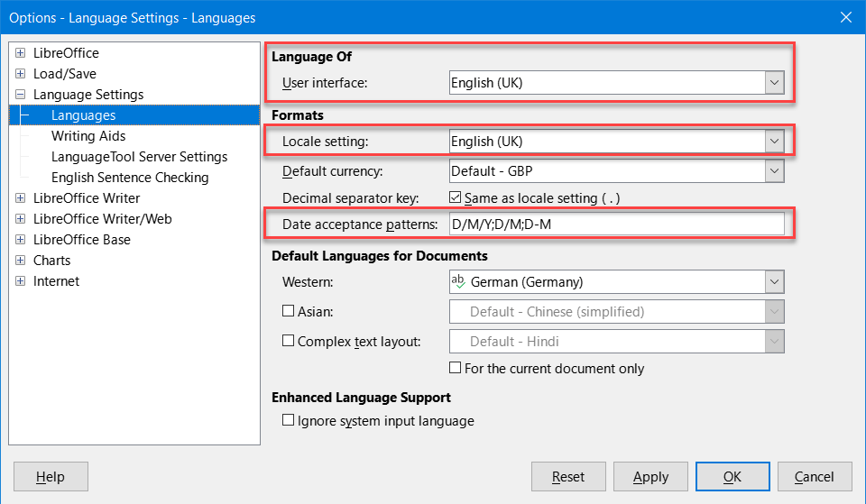The image size is (866, 504).
Task: Expand the LibreOffice tree node
Action: pos(21,53)
